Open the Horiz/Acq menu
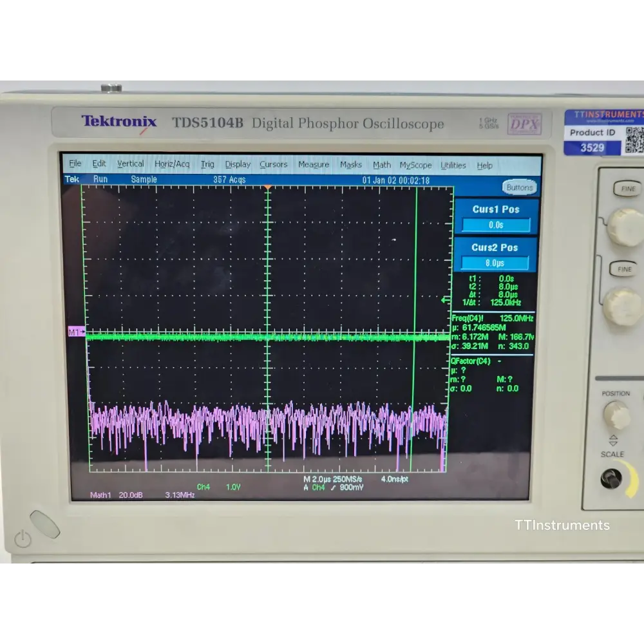 coord(172,164)
